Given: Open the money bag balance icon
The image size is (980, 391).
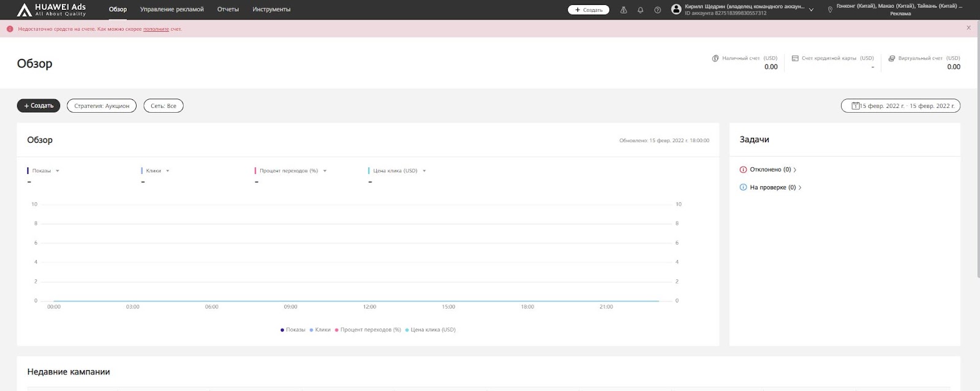Looking at the screenshot, I should point(624,10).
